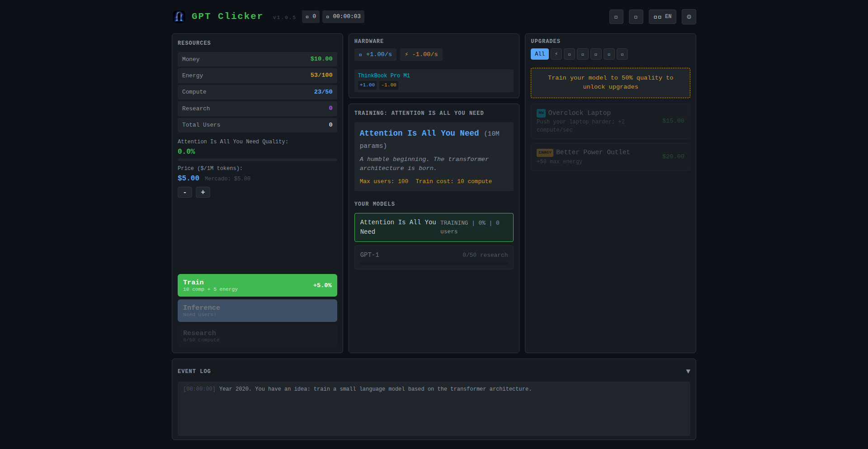Click the GPT Clicker logo icon
The image size is (868, 449).
click(x=179, y=17)
